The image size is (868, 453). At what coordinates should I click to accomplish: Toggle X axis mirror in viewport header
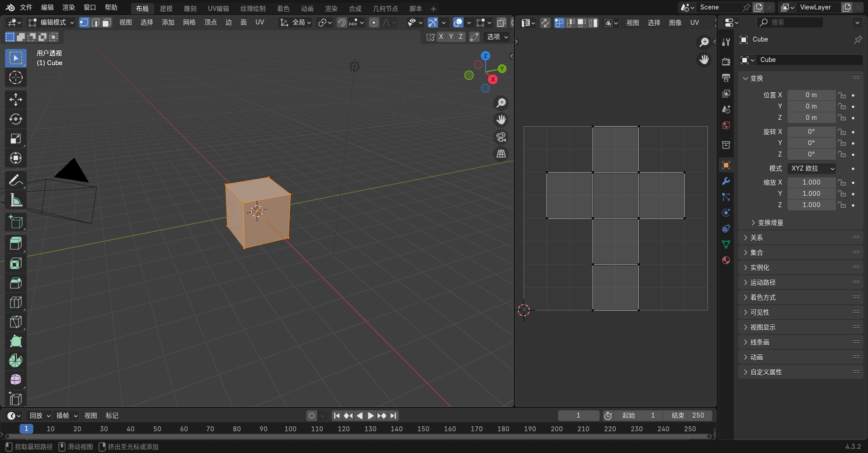tap(441, 37)
